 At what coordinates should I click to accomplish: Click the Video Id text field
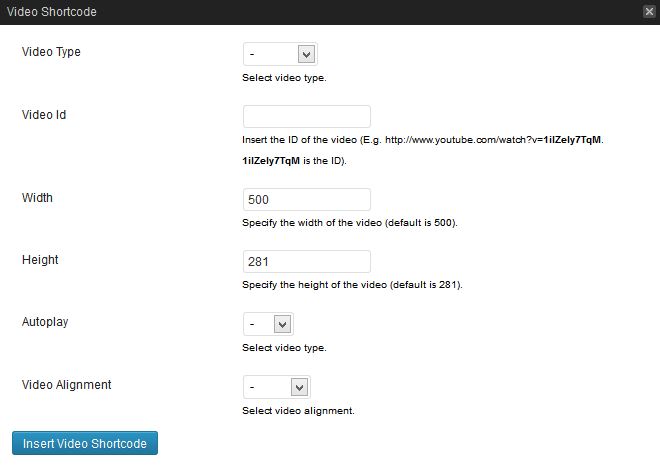tap(306, 116)
